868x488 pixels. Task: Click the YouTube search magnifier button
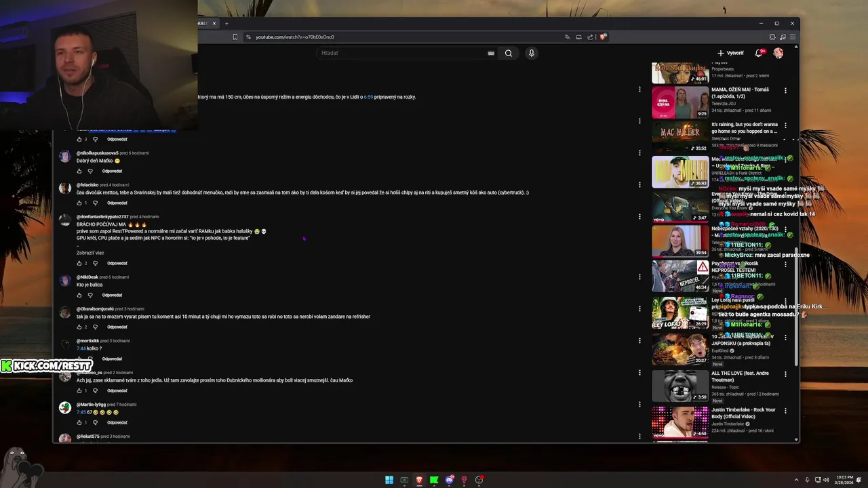coord(508,53)
